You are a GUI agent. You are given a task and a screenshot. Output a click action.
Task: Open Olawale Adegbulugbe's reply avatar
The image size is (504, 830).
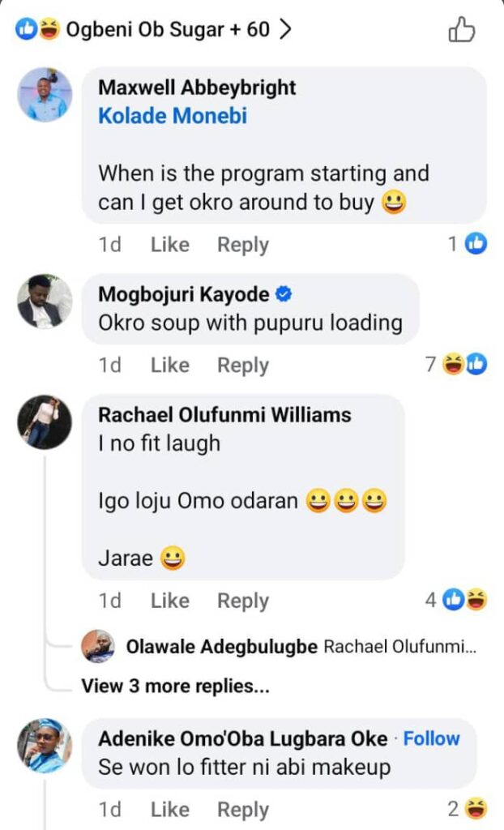[x=98, y=646]
